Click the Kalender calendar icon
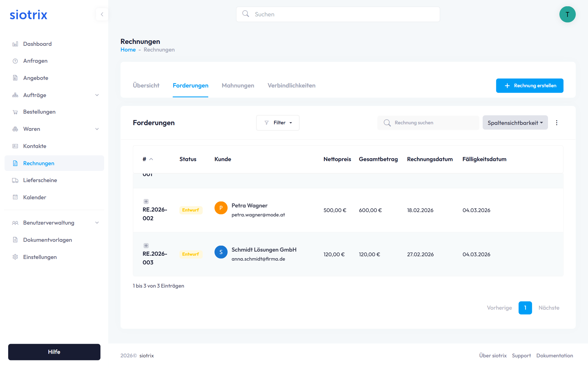The width and height of the screenshot is (588, 368). (x=15, y=197)
